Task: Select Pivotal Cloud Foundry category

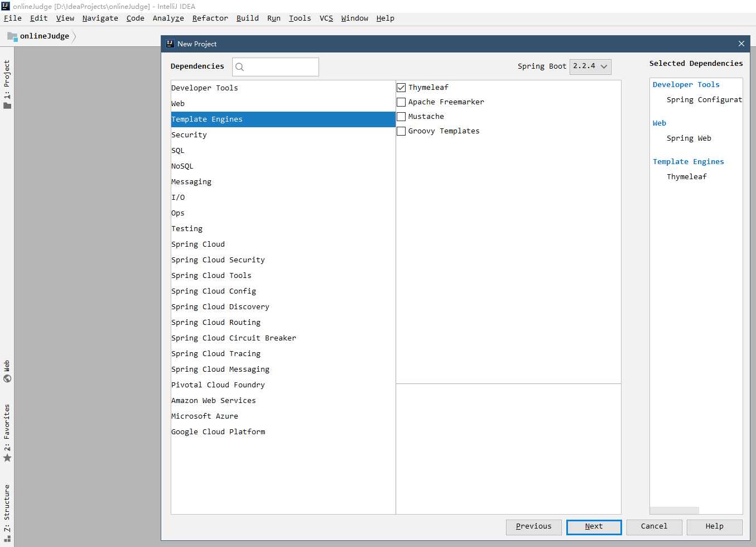Action: tap(283, 385)
